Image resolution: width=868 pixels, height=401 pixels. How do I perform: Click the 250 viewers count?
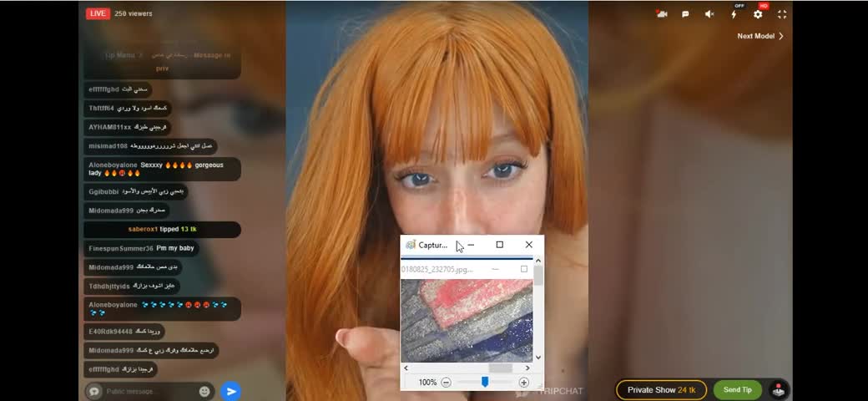(134, 13)
